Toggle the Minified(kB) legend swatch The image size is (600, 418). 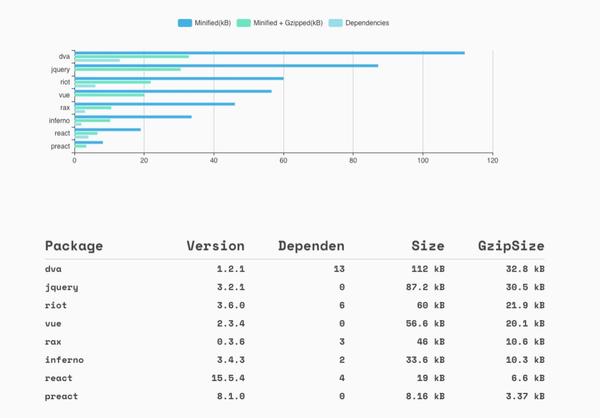(185, 23)
